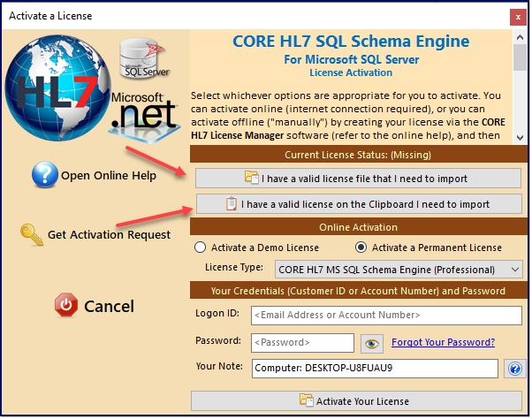Click the instructions scroll up arrow

coord(520,37)
